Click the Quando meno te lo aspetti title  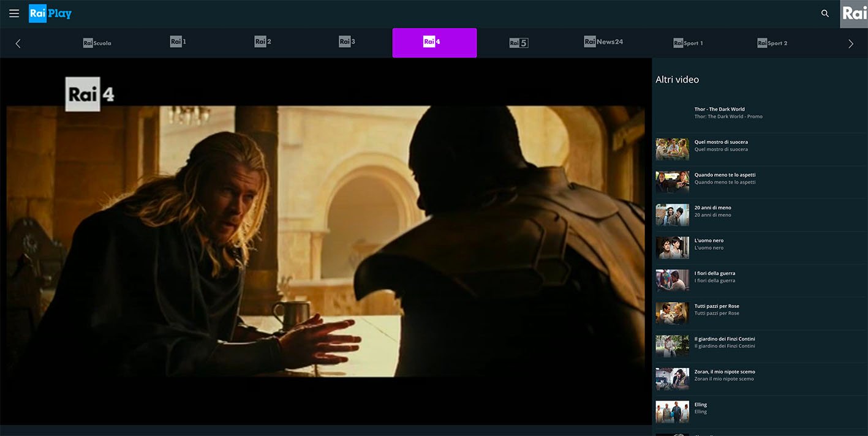click(725, 175)
